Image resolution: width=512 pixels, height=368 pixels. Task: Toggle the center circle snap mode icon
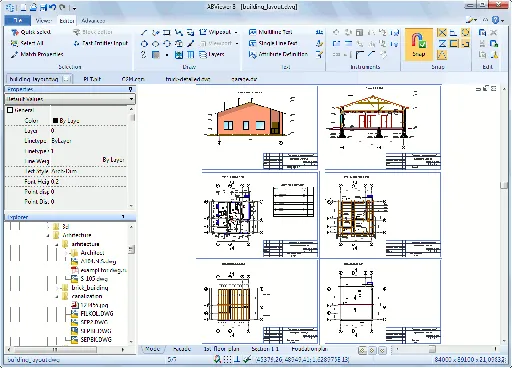pyautogui.click(x=465, y=32)
